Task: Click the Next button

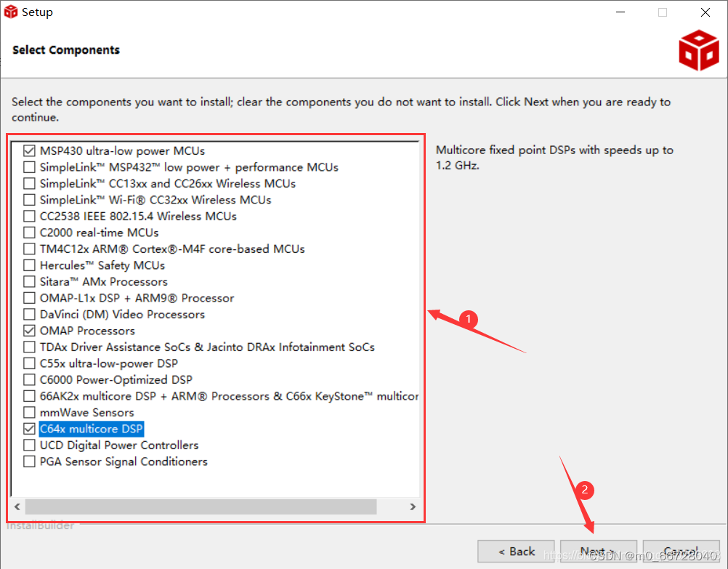Action: 599,552
